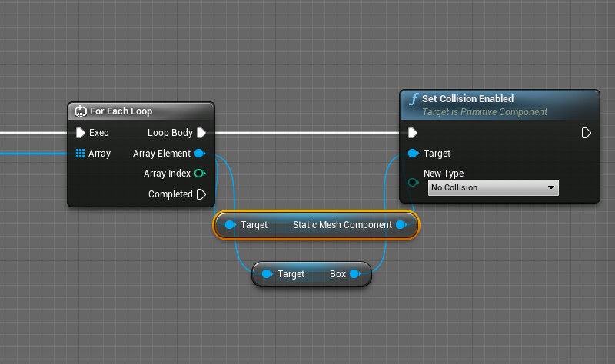Select the Set Collision Enabled node title
Screen dimensions: 615x364
coord(467,99)
